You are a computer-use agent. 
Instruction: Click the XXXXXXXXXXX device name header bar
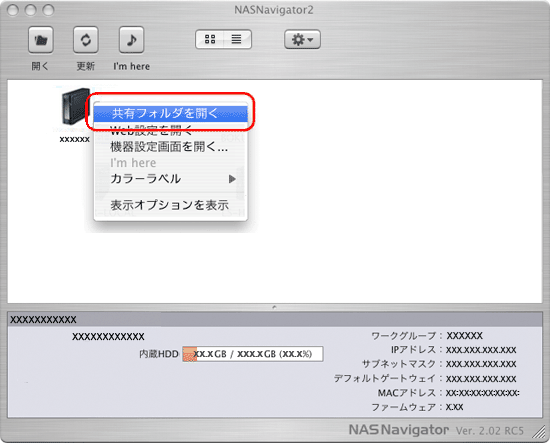click(275, 319)
